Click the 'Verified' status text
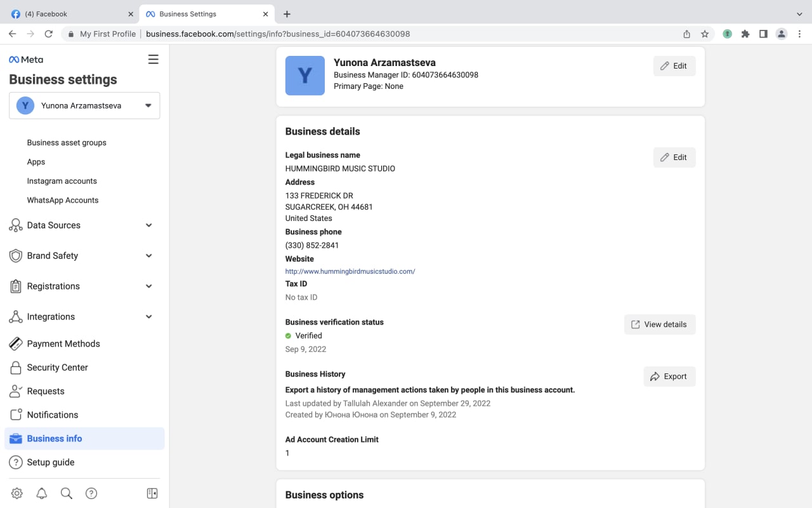812x508 pixels. 309,336
